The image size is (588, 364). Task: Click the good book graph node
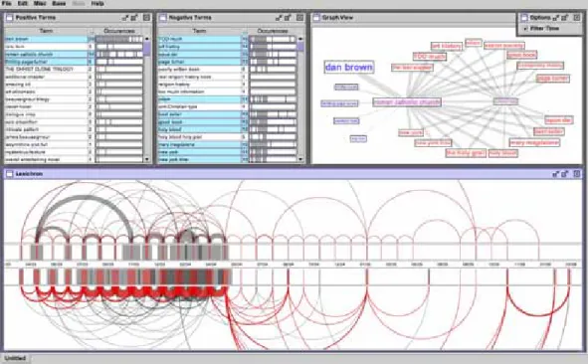click(522, 55)
